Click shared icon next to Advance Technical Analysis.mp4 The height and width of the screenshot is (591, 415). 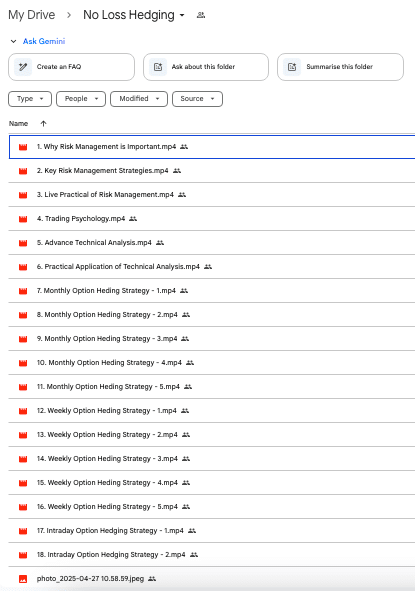click(160, 243)
